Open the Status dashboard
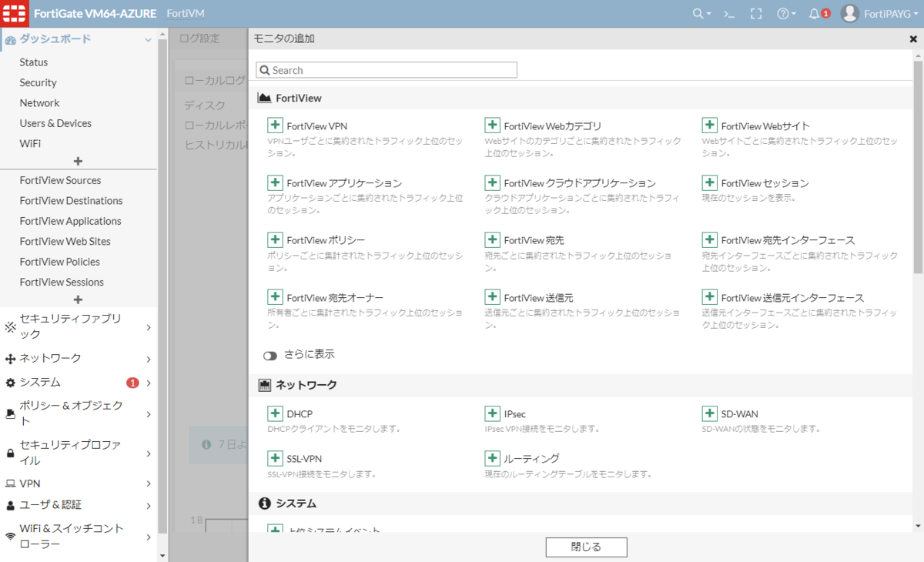The height and width of the screenshot is (562, 924). click(34, 62)
